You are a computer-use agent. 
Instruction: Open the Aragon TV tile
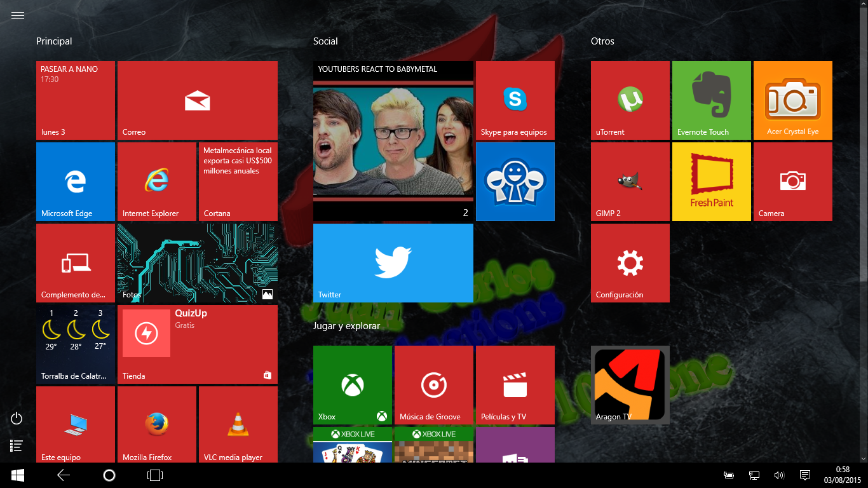pos(630,385)
